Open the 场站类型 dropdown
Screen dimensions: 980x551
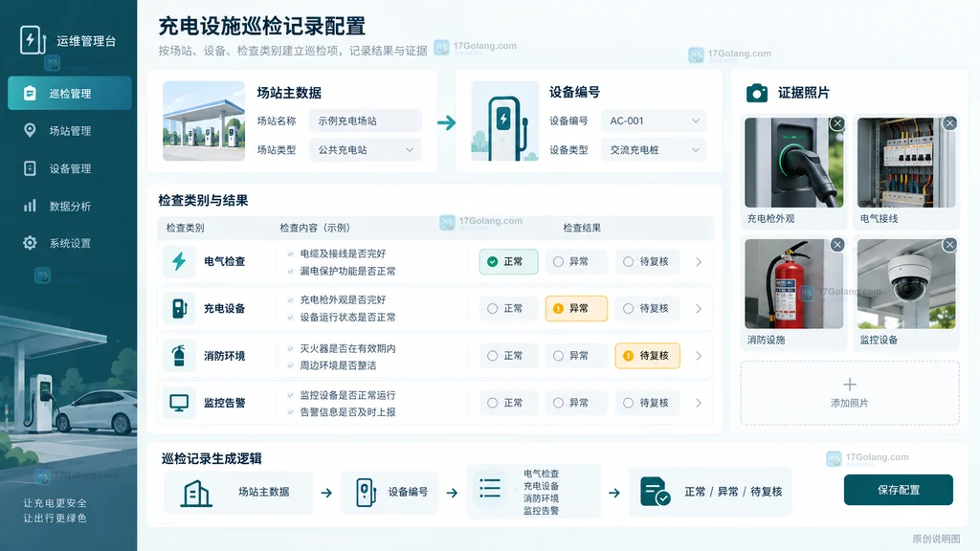point(365,150)
